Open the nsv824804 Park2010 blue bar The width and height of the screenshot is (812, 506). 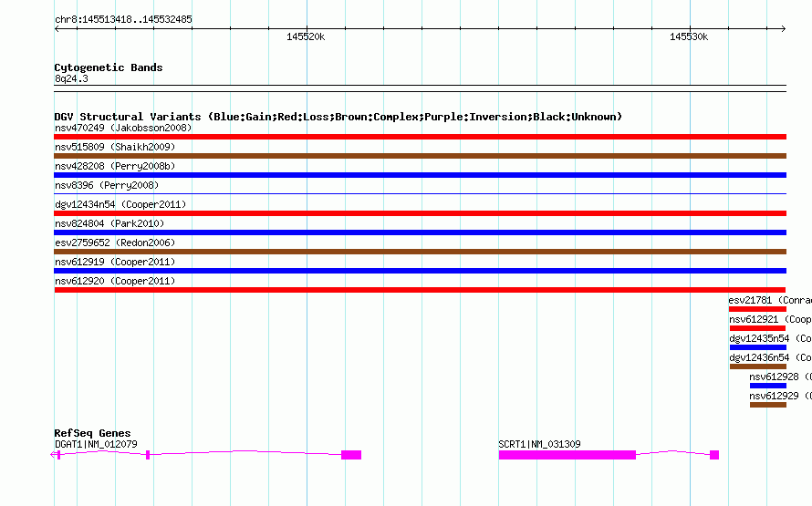click(420, 232)
